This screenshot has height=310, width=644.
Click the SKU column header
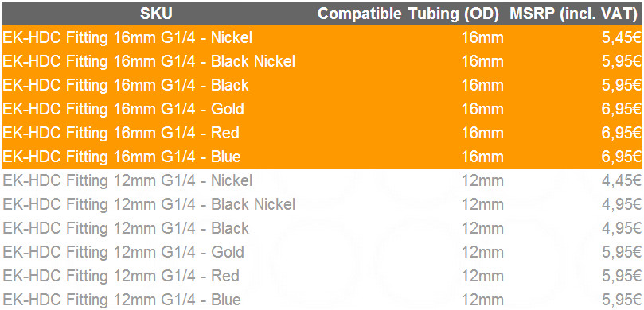[x=156, y=14]
